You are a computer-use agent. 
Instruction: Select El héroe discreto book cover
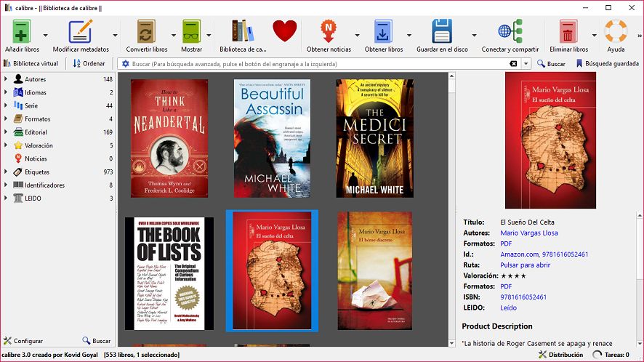point(374,271)
